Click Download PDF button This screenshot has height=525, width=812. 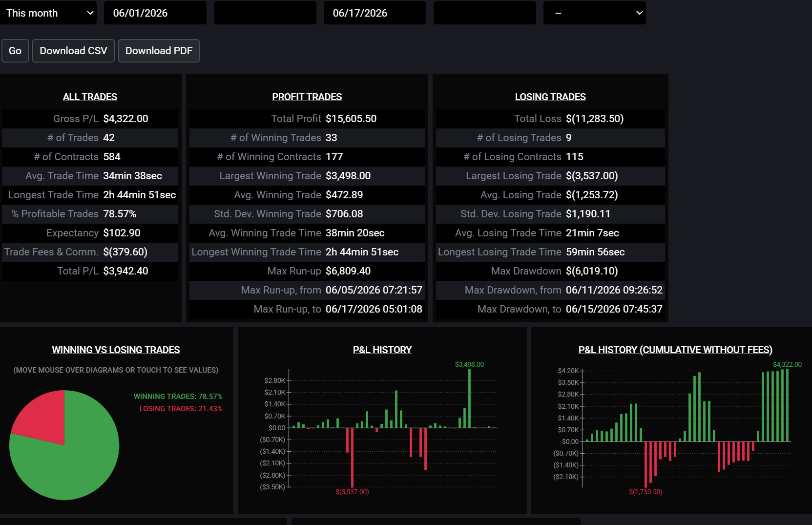[159, 51]
